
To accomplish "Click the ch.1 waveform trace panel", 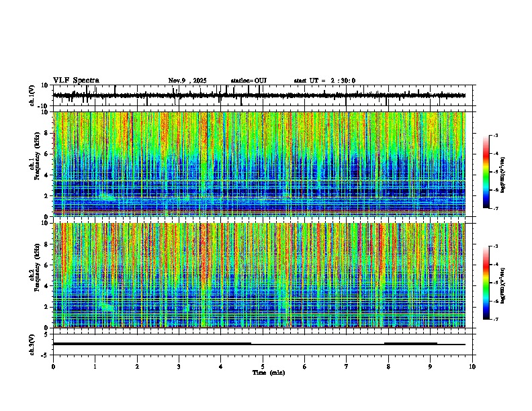I will tap(263, 95).
